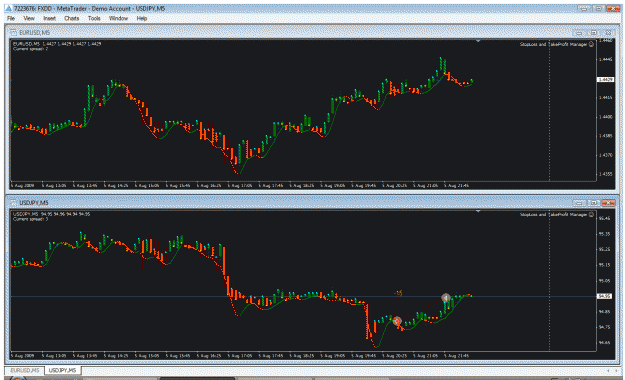Viewport: 625px width, 380px height.
Task: Open the View menu
Action: [29, 18]
